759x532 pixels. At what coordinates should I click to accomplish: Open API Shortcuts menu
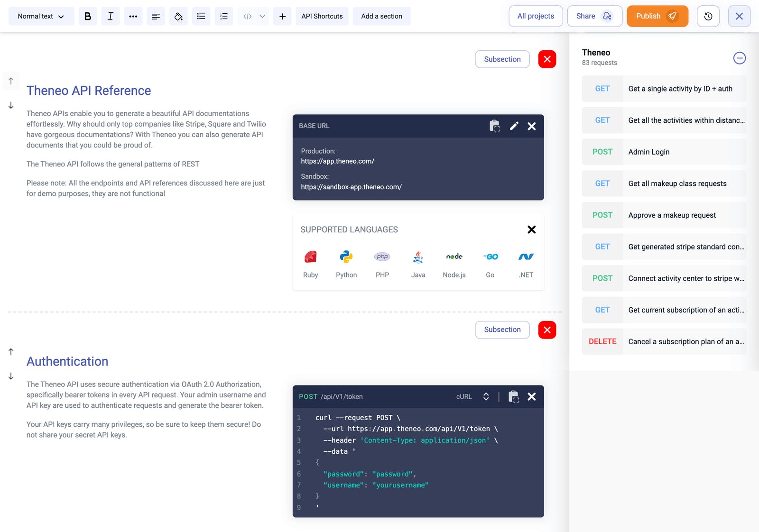point(322,16)
